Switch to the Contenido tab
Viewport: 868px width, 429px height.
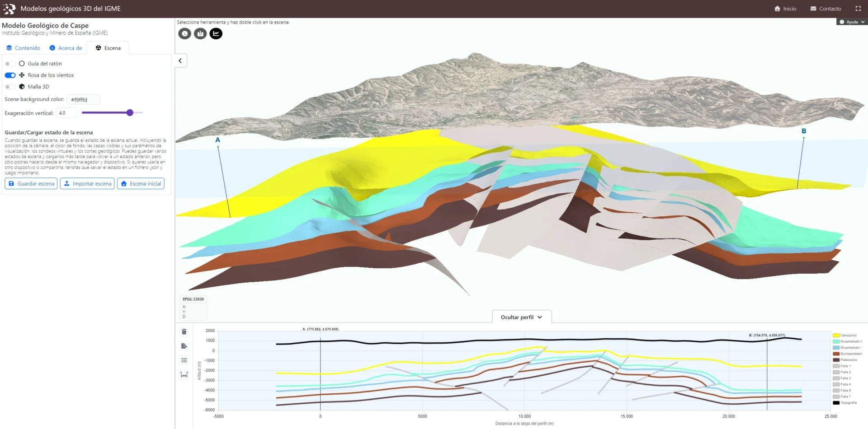tap(23, 48)
